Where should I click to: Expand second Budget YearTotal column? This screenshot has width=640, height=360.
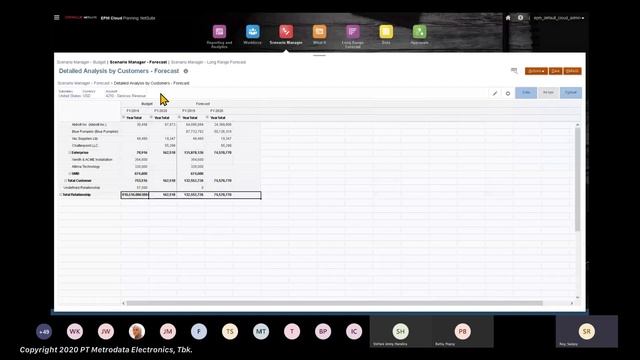click(151, 118)
